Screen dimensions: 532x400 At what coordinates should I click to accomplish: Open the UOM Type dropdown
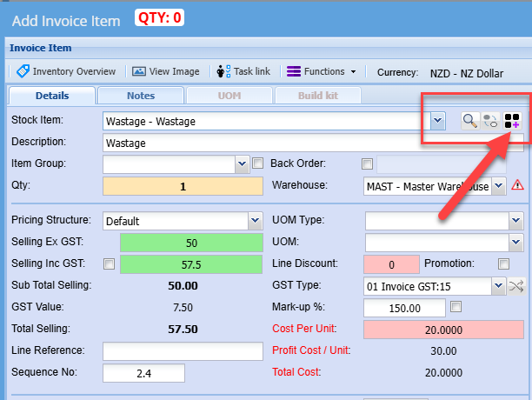click(x=515, y=221)
